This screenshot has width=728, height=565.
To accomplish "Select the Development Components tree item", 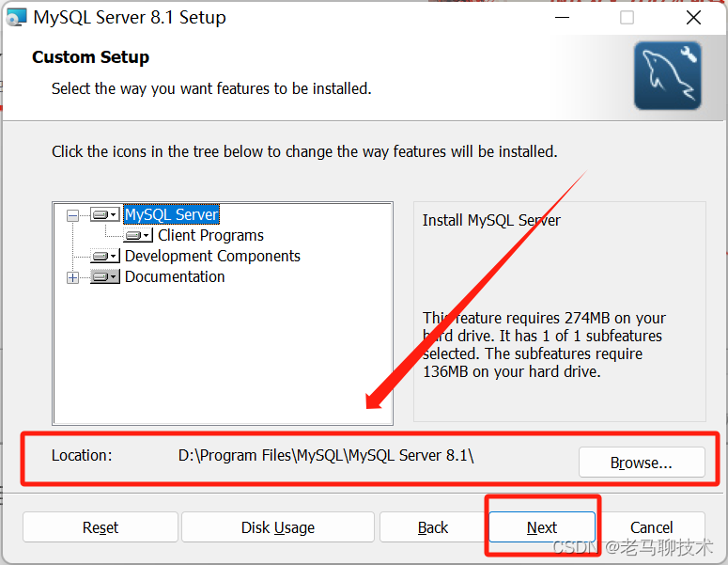I will (x=212, y=256).
